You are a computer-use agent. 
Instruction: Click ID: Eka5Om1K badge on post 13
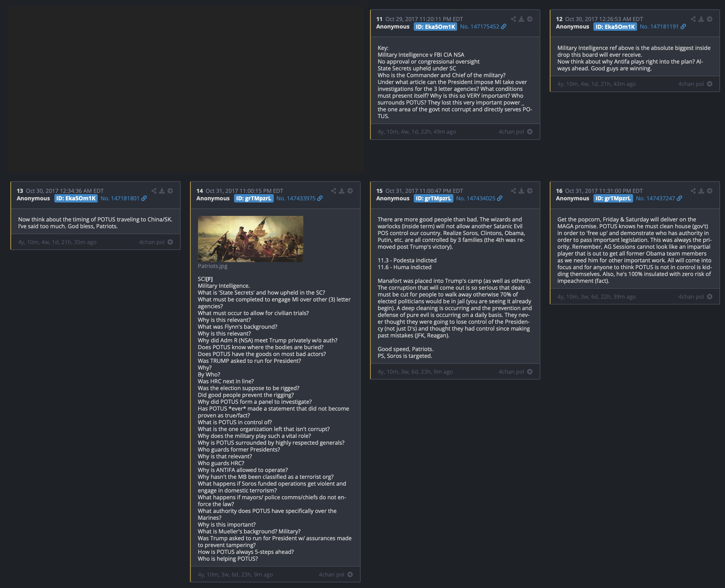pos(76,198)
